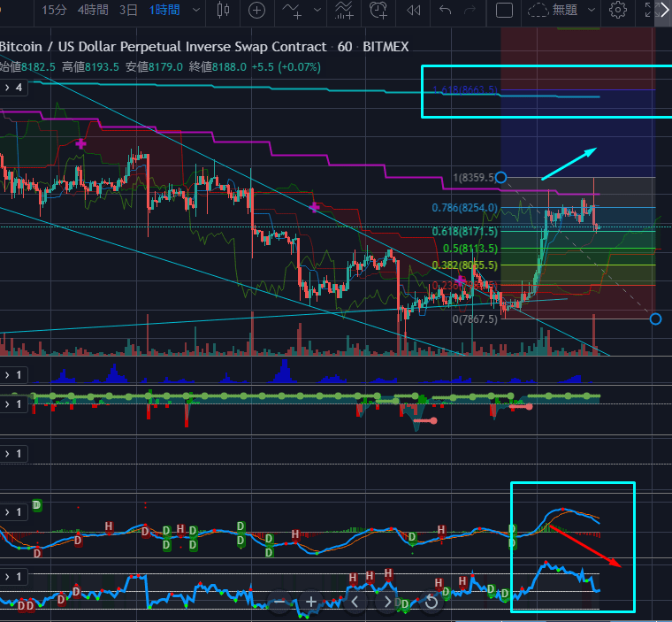Image resolution: width=672 pixels, height=622 pixels.
Task: Click the 安値8179.0 low value
Action: (154, 67)
